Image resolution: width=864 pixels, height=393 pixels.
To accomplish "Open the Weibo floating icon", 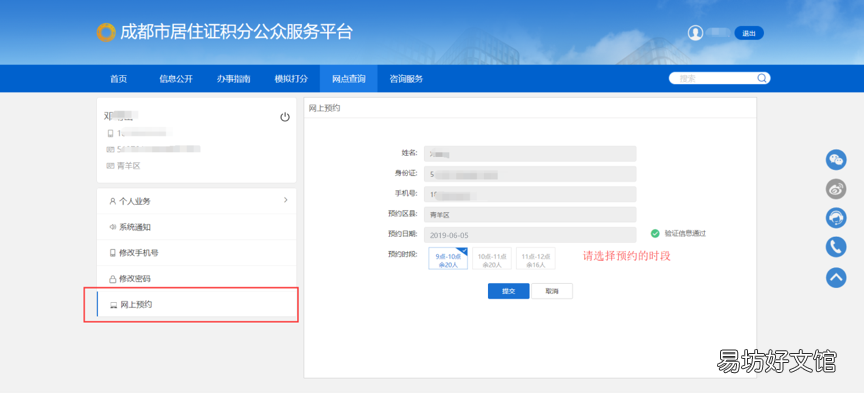I will (x=836, y=189).
